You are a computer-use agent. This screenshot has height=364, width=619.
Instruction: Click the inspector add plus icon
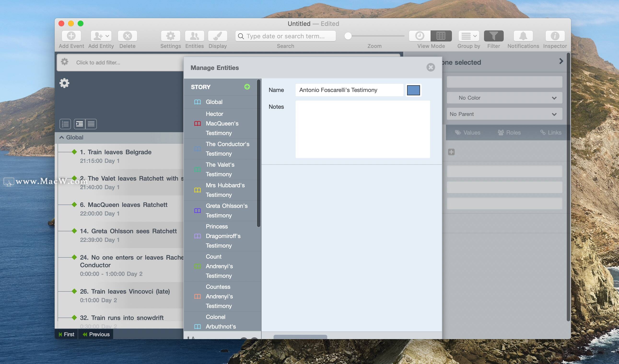point(451,152)
